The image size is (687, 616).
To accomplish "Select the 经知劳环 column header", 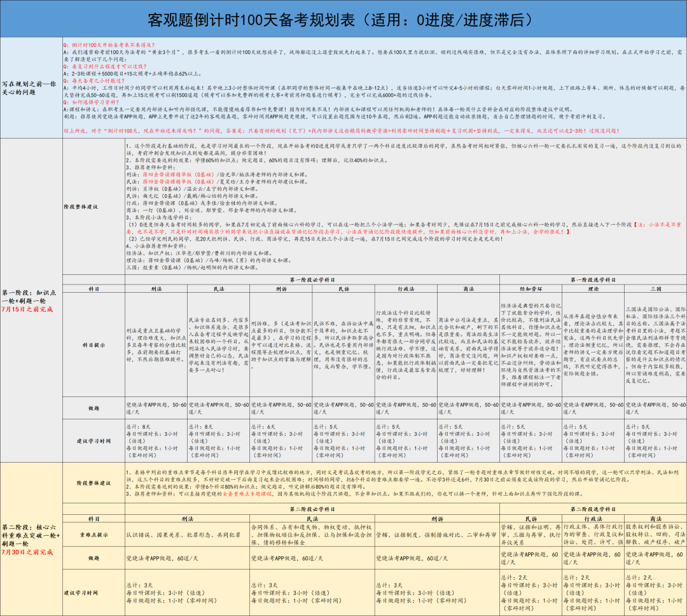I will (x=531, y=289).
